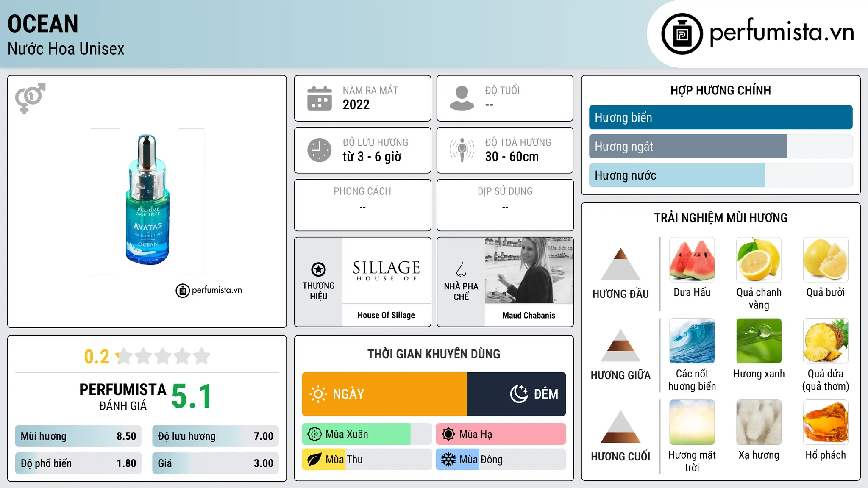The image size is (868, 488).
Task: Select the Dưa Hấu watermelon note image
Action: click(692, 259)
